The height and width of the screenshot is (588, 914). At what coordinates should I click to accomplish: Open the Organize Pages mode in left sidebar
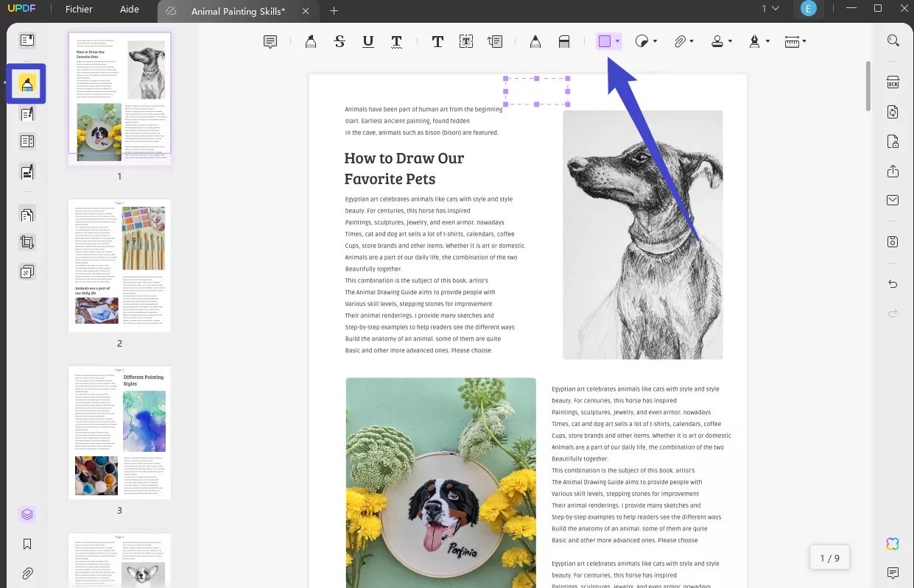click(27, 141)
